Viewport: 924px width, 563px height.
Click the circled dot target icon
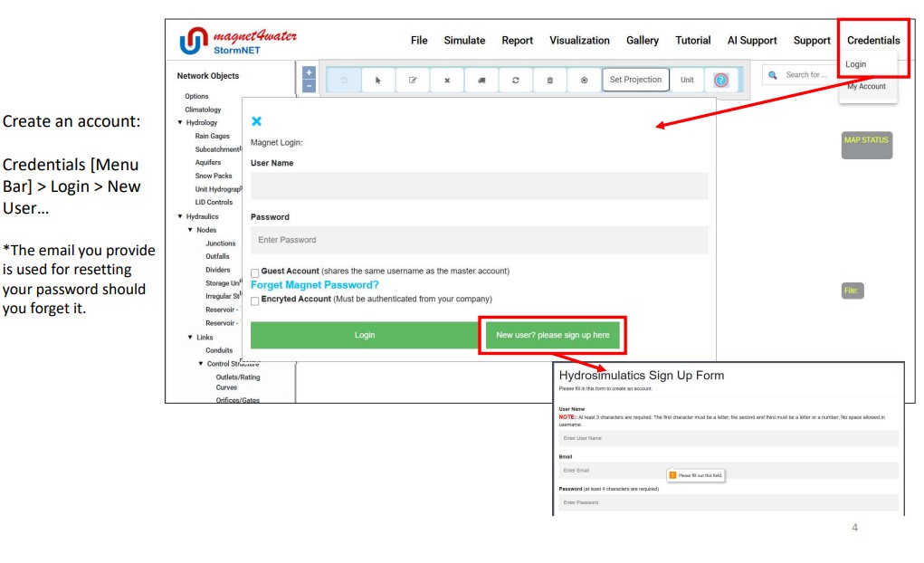[x=584, y=81]
